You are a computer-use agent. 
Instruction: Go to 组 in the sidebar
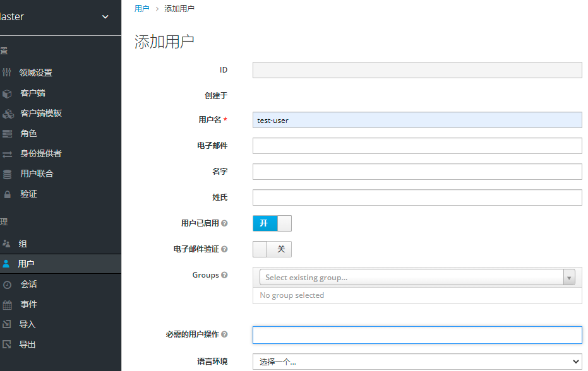pyautogui.click(x=23, y=244)
